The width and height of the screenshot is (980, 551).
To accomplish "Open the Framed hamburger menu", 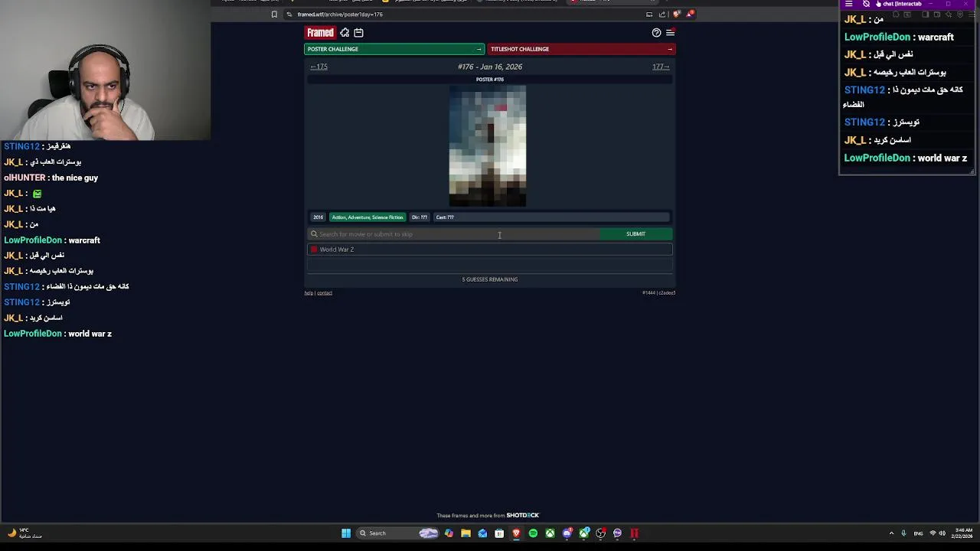I will point(670,32).
